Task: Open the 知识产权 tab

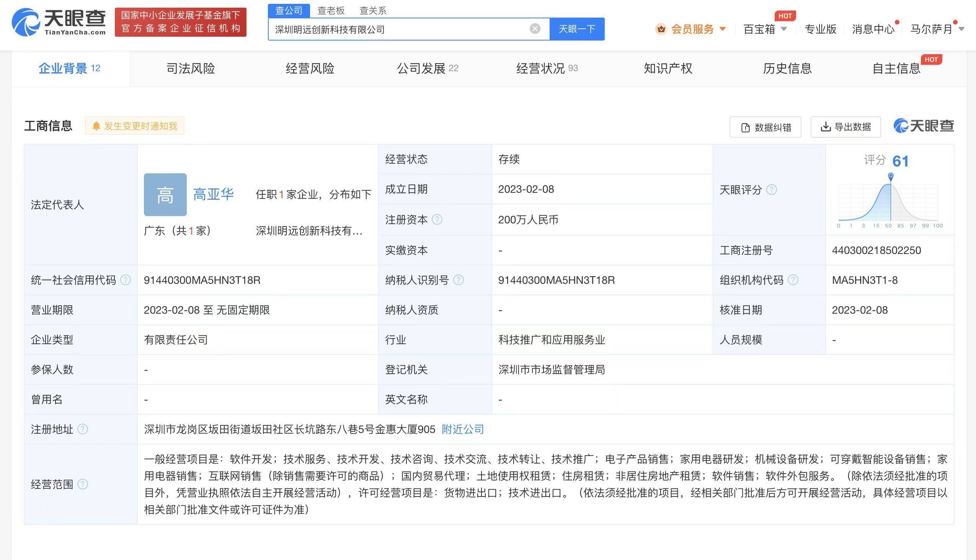Action: (x=668, y=68)
